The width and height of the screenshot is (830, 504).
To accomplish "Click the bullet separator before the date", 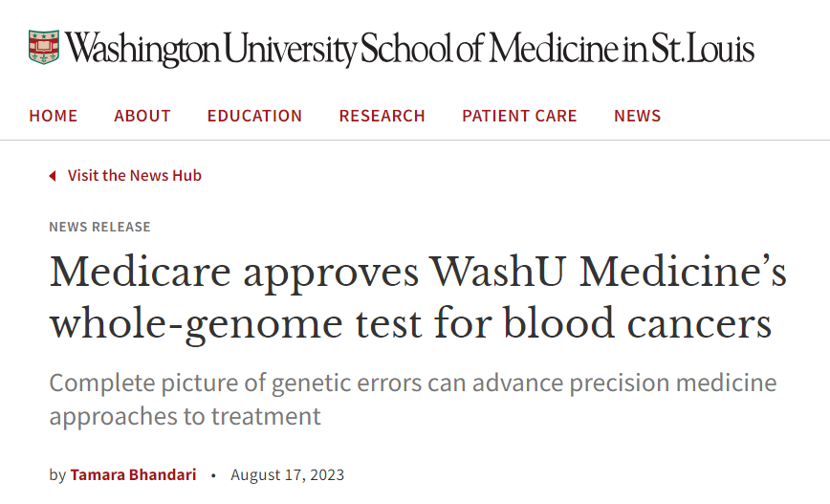I will pos(213,474).
